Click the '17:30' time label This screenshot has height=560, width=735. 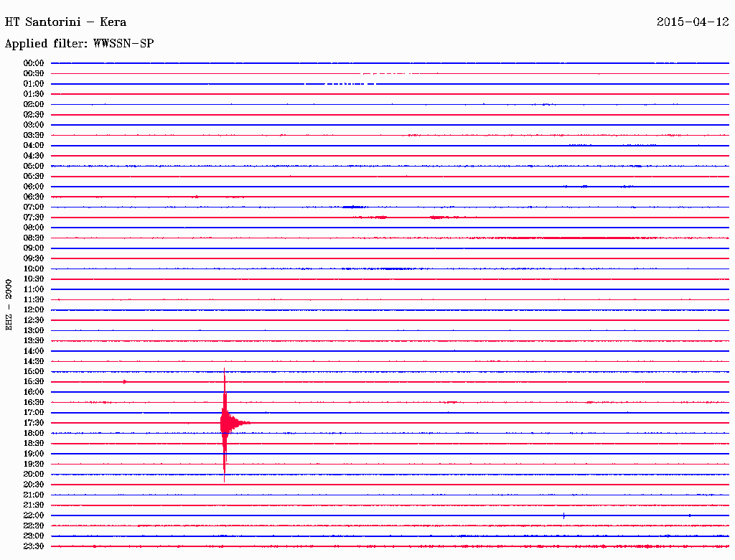[x=34, y=423]
